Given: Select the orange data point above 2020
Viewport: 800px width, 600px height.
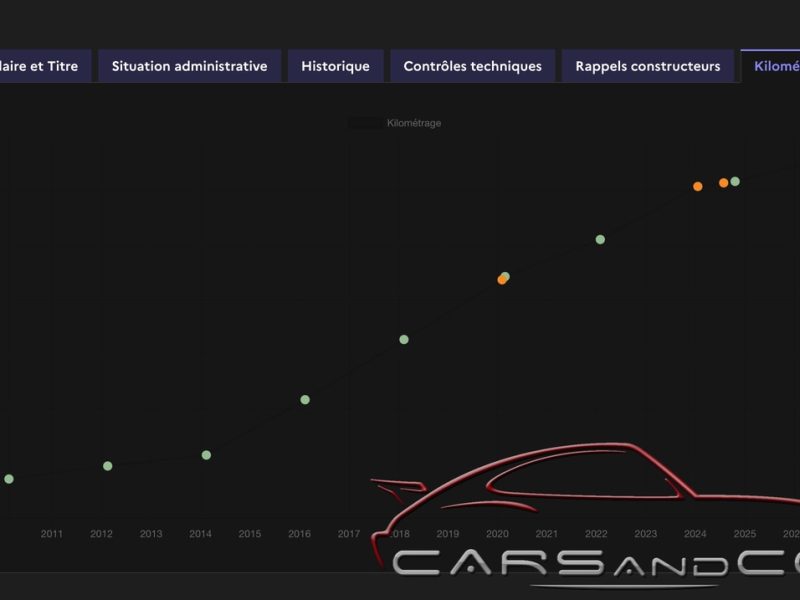Looking at the screenshot, I should click(x=502, y=280).
